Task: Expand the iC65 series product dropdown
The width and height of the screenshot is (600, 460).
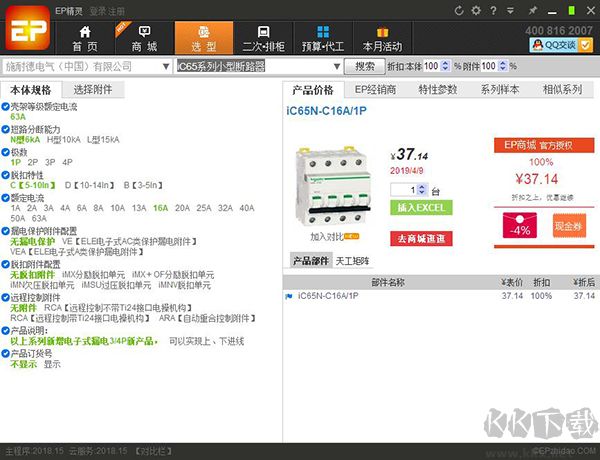Action: (337, 67)
